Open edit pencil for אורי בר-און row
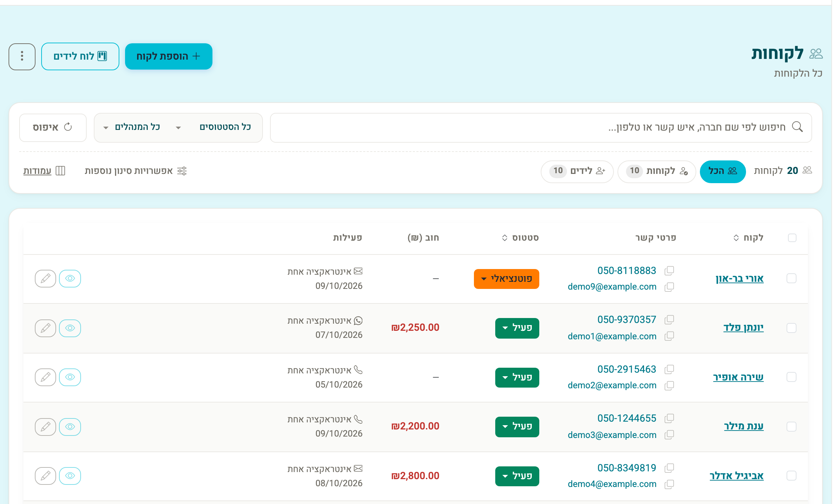Viewport: 837px width, 504px height. (x=45, y=279)
